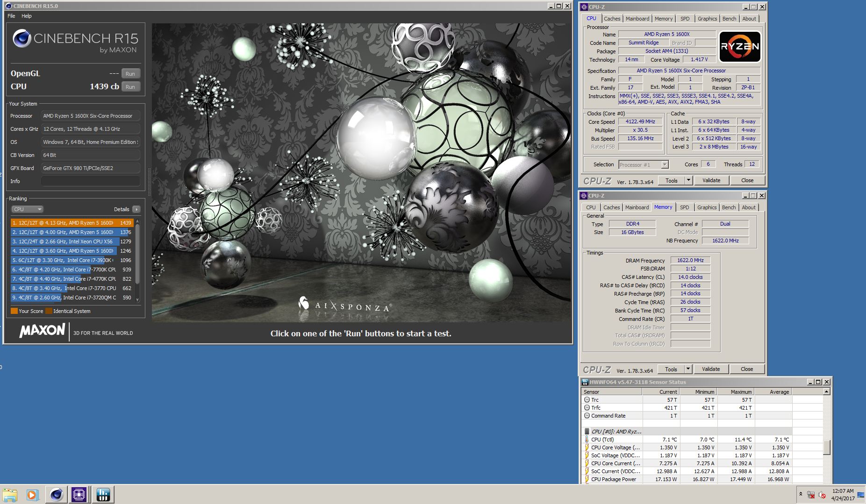Click the Show Desktop button on the taskbar
The width and height of the screenshot is (866, 504).
(861, 495)
